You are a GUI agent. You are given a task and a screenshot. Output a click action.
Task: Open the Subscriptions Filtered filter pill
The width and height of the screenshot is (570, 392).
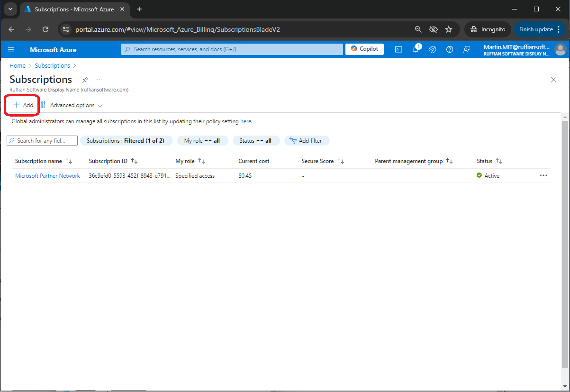(x=125, y=141)
